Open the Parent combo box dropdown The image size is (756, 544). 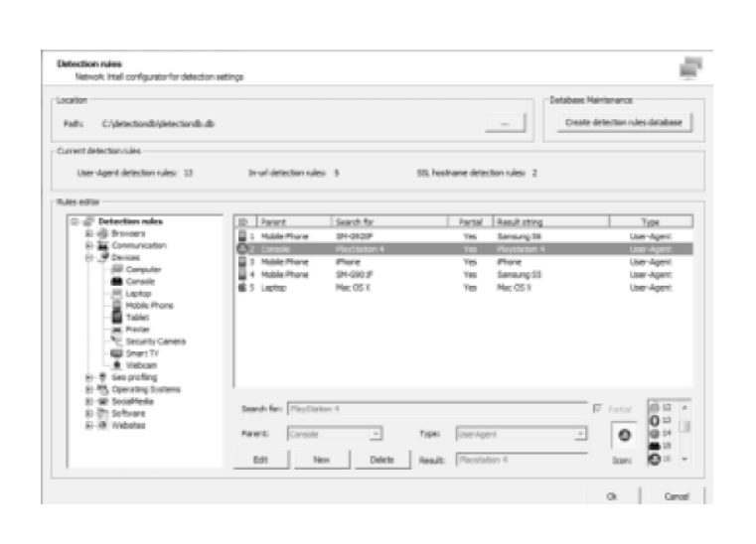376,434
